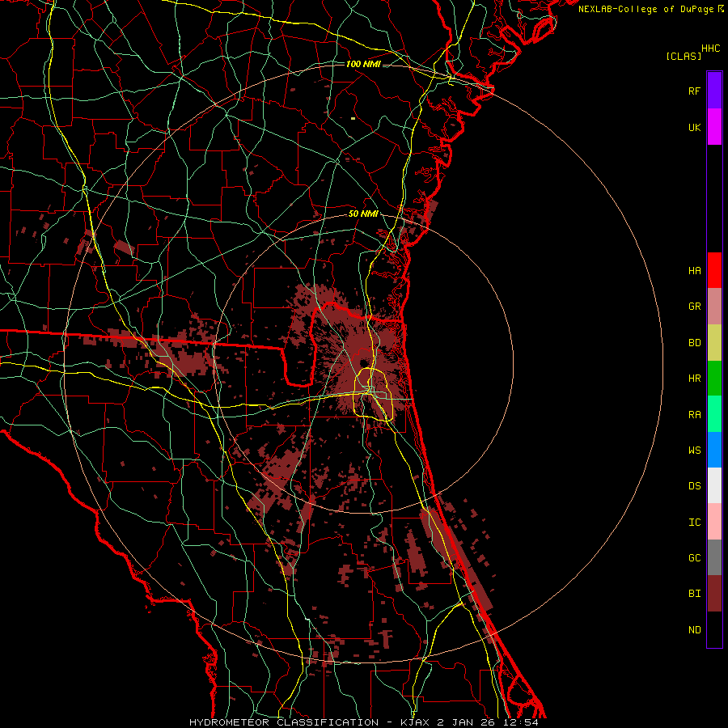Click the 'RF' legend label

pos(694,91)
